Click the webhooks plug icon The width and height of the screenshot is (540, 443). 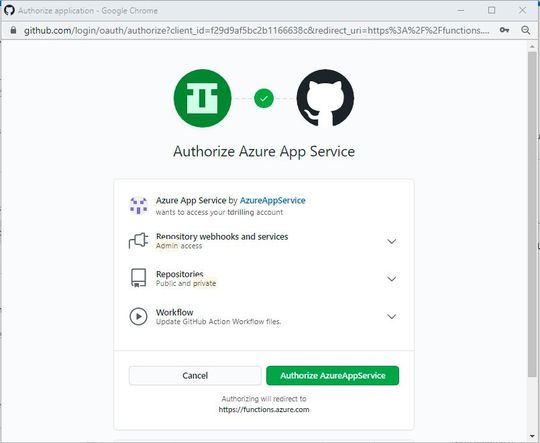[x=138, y=240]
